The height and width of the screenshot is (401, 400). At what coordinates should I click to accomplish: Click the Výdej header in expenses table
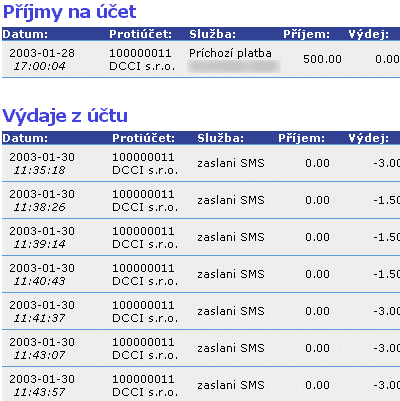369,138
